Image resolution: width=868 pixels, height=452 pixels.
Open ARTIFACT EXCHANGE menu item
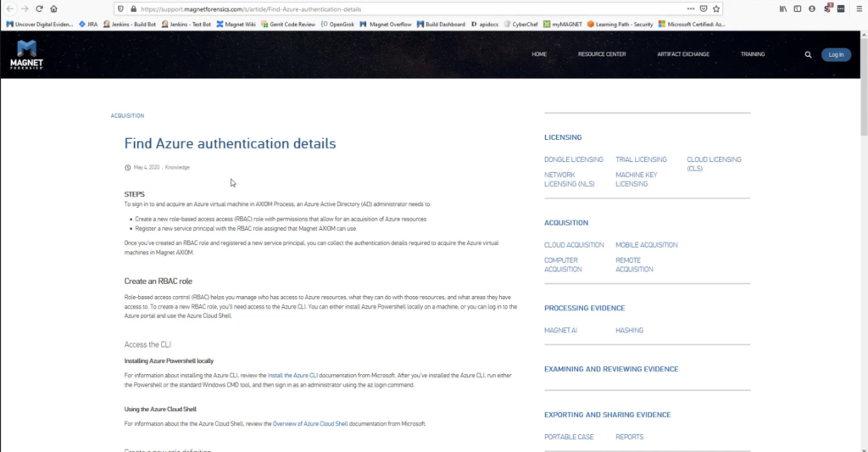683,54
